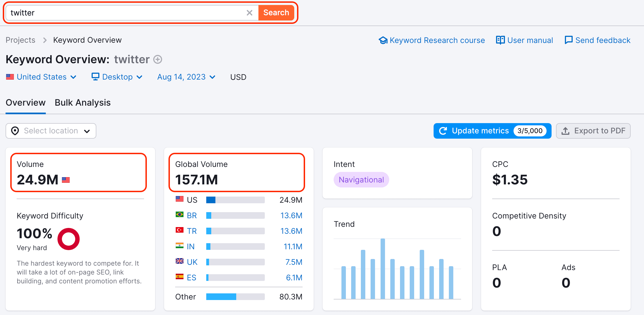Image resolution: width=644 pixels, height=315 pixels.
Task: Click the 157.1M Global Volume value
Action: click(x=197, y=180)
